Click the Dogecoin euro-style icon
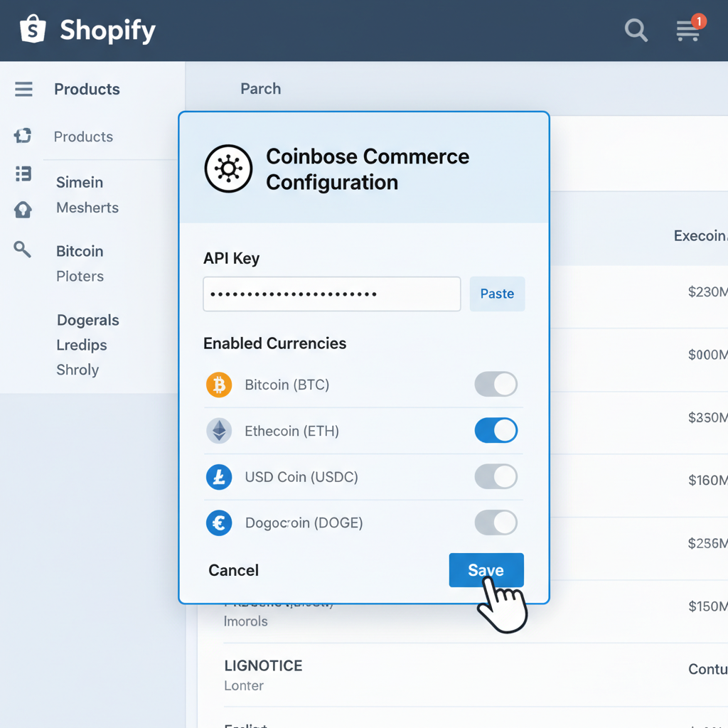 tap(219, 523)
